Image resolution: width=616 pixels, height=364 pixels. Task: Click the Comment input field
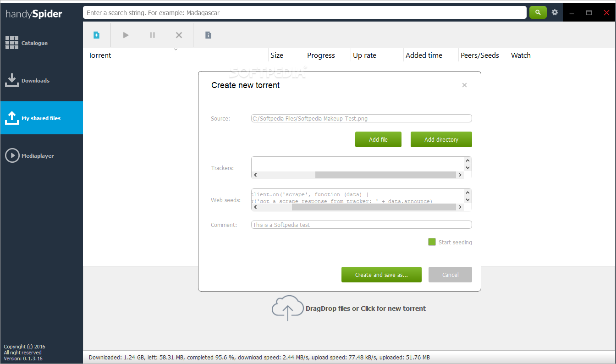click(361, 225)
